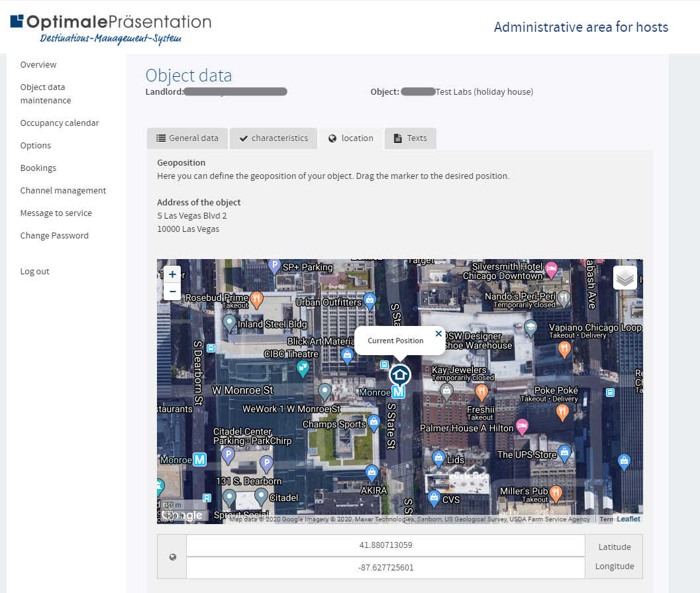Open Channel management

coord(63,191)
